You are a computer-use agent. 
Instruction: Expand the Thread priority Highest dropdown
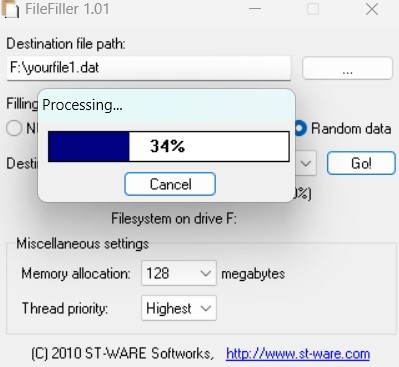(179, 308)
